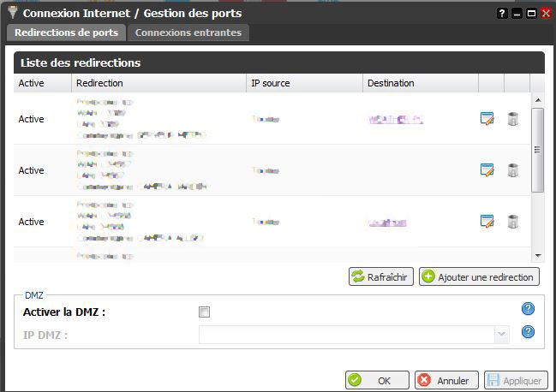Sort by the Redirection column header
Screen dimensions: 556x392
point(158,83)
